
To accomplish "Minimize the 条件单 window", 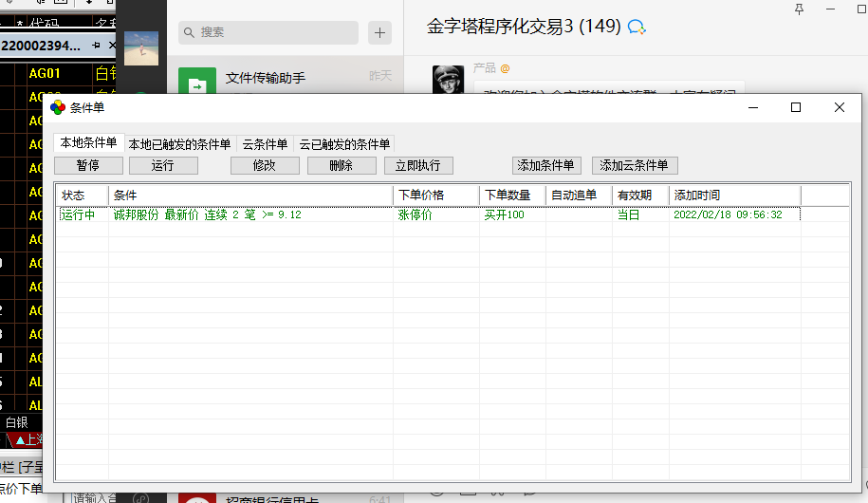I will (x=753, y=107).
